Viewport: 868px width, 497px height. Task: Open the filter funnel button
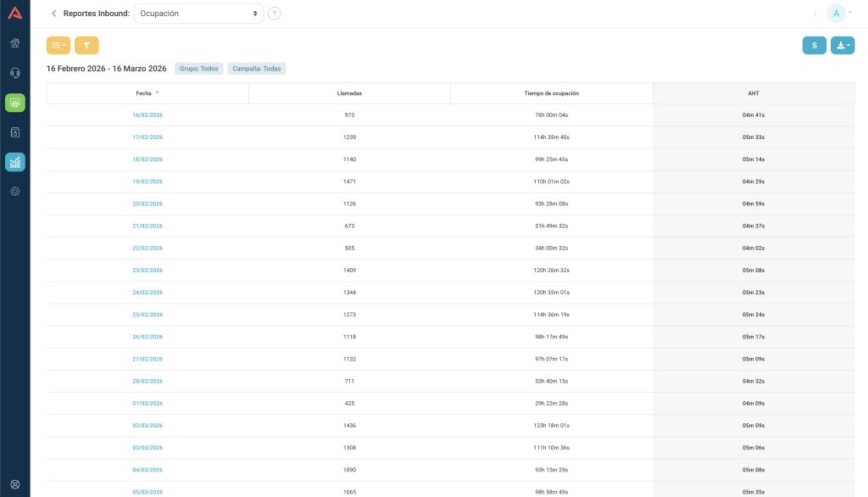(86, 45)
